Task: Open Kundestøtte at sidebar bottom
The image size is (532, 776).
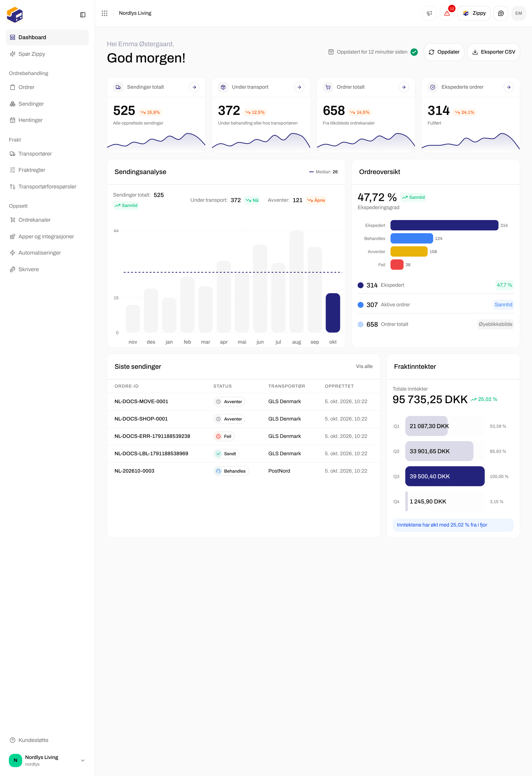Action: (x=47, y=740)
